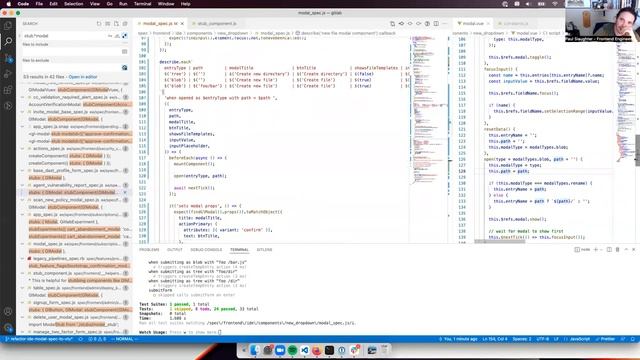Open the Search view in activity bar
The width and height of the screenshot is (640, 360).
tap(8, 41)
